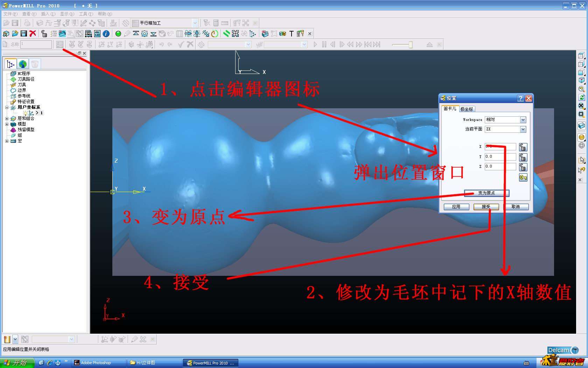The height and width of the screenshot is (368, 588).
Task: Click the 接受 button
Action: [486, 207]
